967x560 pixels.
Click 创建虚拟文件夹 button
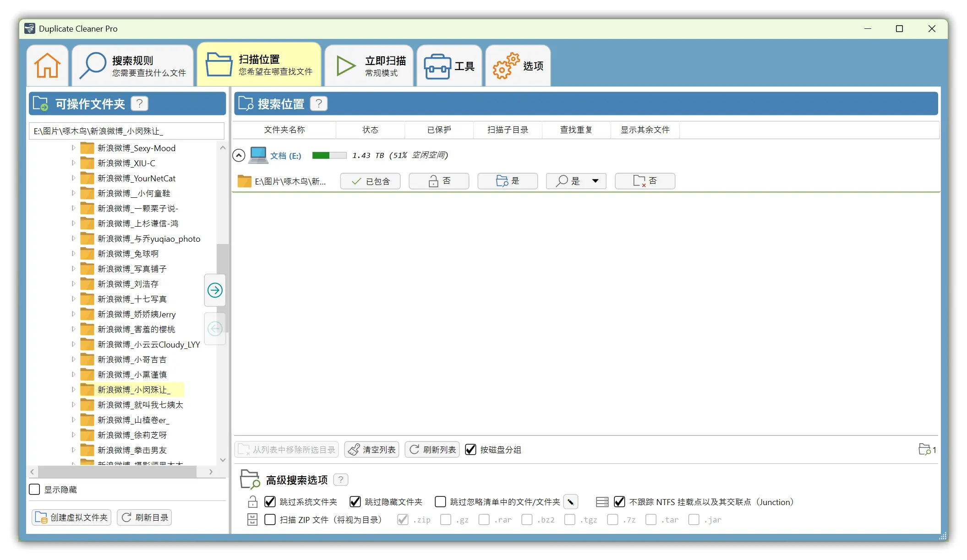click(71, 517)
